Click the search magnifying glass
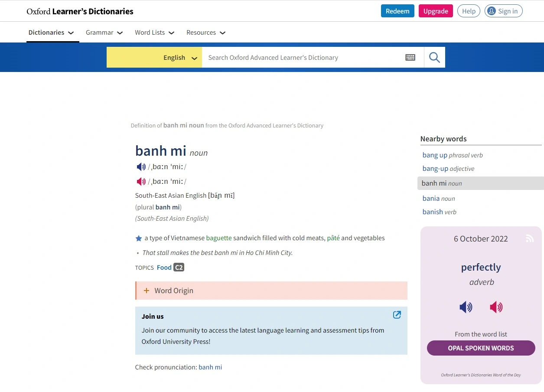The width and height of the screenshot is (544, 392). click(x=434, y=57)
